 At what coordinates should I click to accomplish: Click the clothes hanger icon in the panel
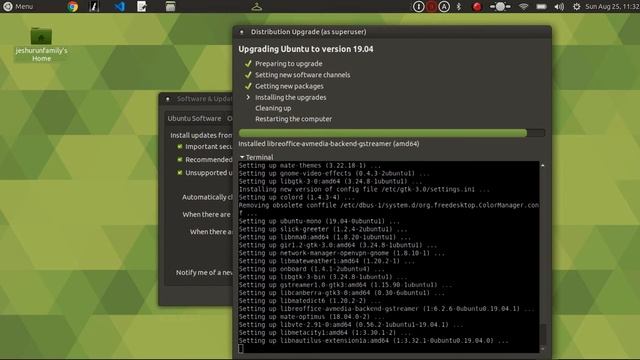pos(257,7)
